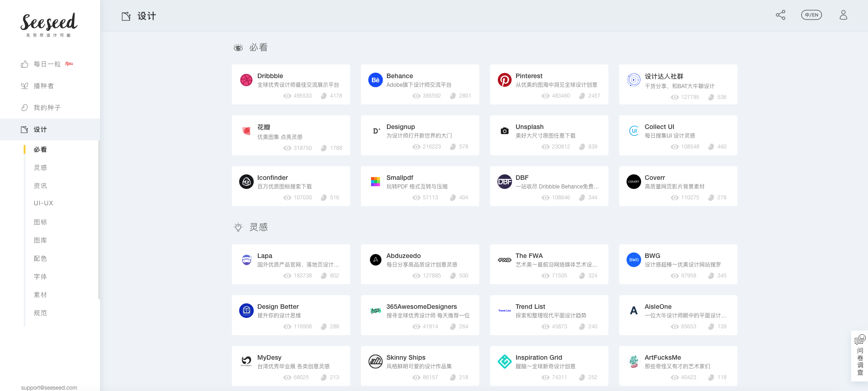Screen dimensions: 868x391
Task: Select the 规范 subcategory
Action: pyautogui.click(x=40, y=313)
